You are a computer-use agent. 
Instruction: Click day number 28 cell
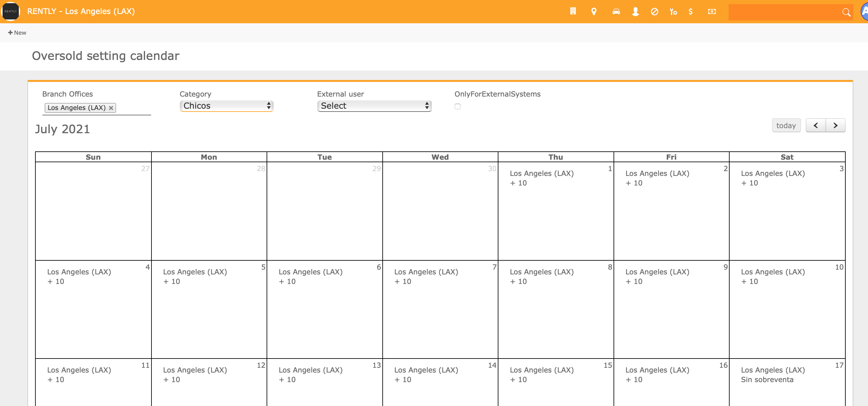(x=209, y=211)
